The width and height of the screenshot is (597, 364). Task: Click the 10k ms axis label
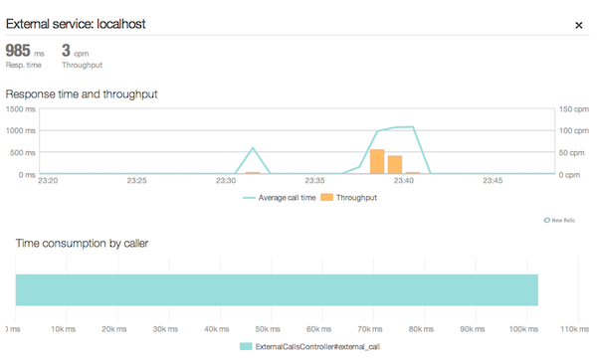coord(64,329)
